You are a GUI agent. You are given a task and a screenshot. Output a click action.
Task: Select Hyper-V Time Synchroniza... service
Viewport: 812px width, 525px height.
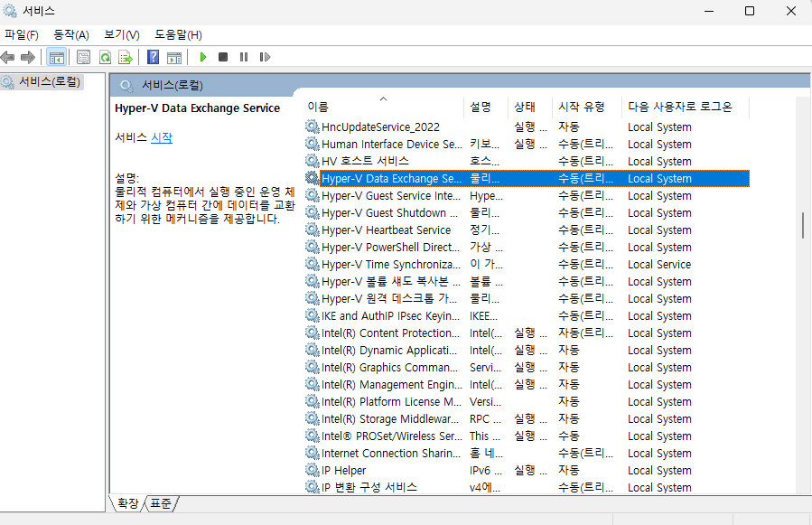coord(391,265)
